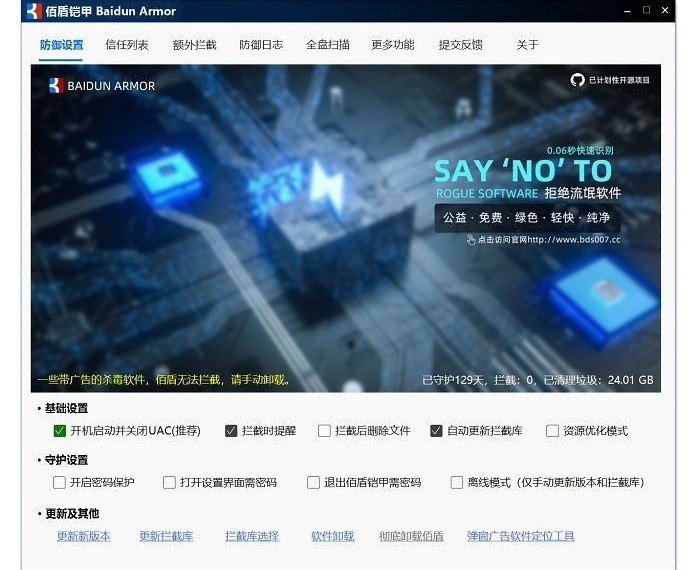Open the 全盘扫描 tab
700x570 pixels.
pyautogui.click(x=327, y=45)
